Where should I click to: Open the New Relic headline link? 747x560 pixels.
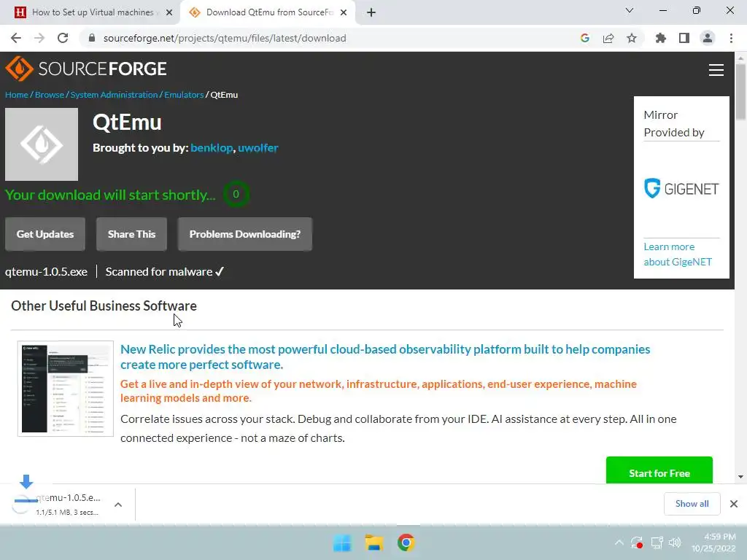click(385, 357)
